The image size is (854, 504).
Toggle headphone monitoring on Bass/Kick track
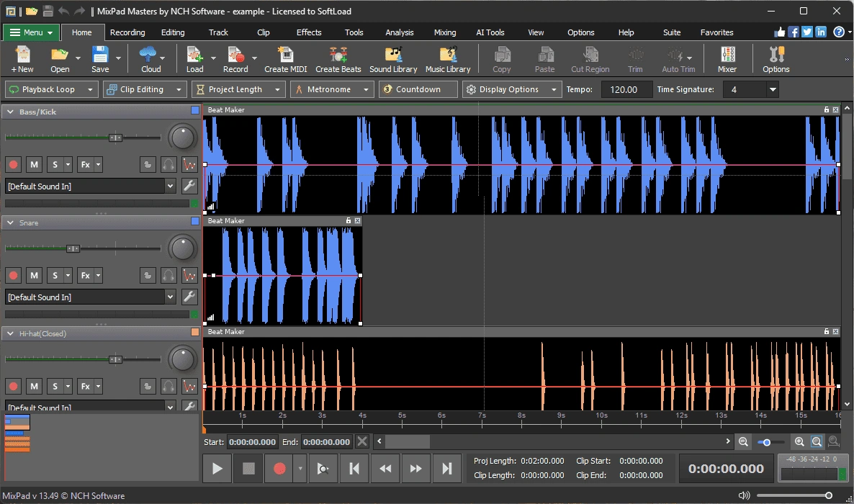pyautogui.click(x=168, y=165)
